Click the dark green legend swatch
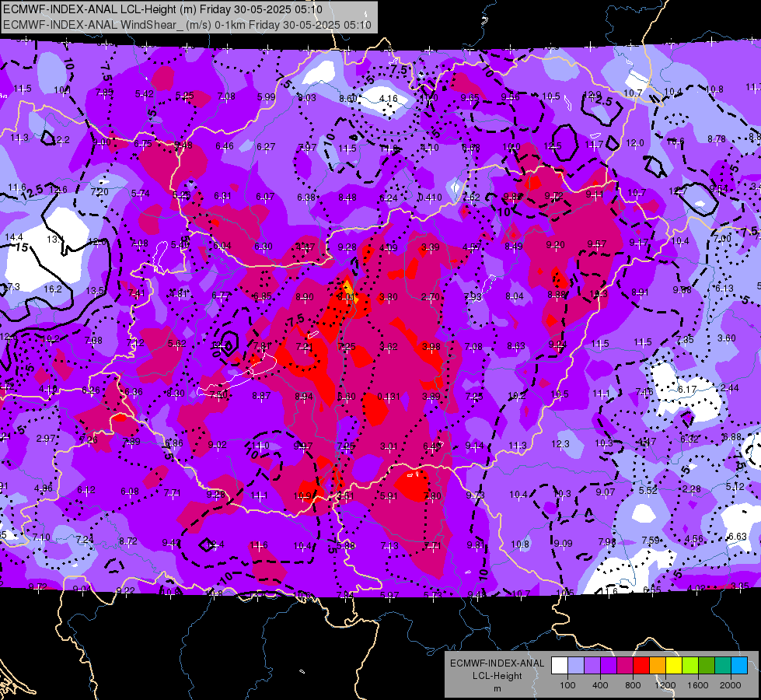 point(707,666)
